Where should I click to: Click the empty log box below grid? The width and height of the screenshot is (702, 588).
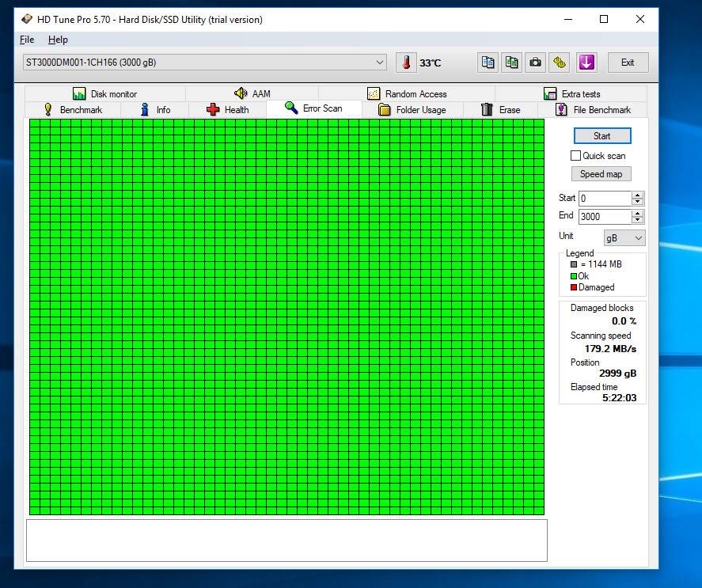coord(286,541)
